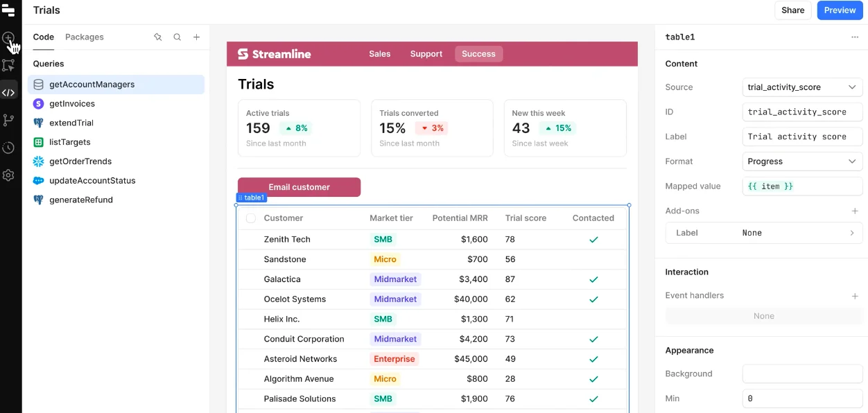Viewport: 868px width, 413px height.
Task: Click the search icon in Code panel
Action: point(177,37)
